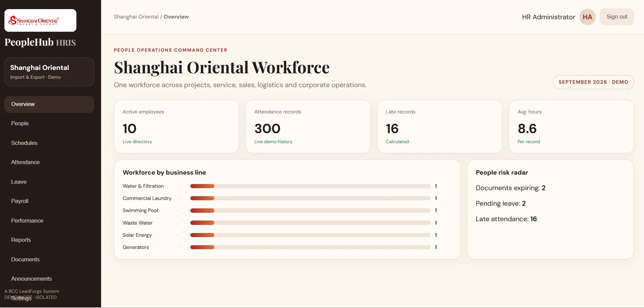Go to Payroll in the sidebar

[x=49, y=201]
